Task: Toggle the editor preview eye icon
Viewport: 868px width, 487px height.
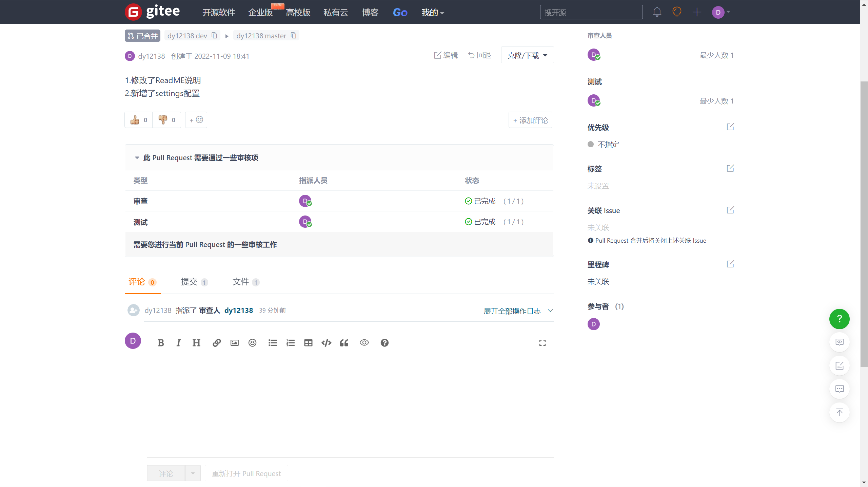Action: tap(364, 343)
